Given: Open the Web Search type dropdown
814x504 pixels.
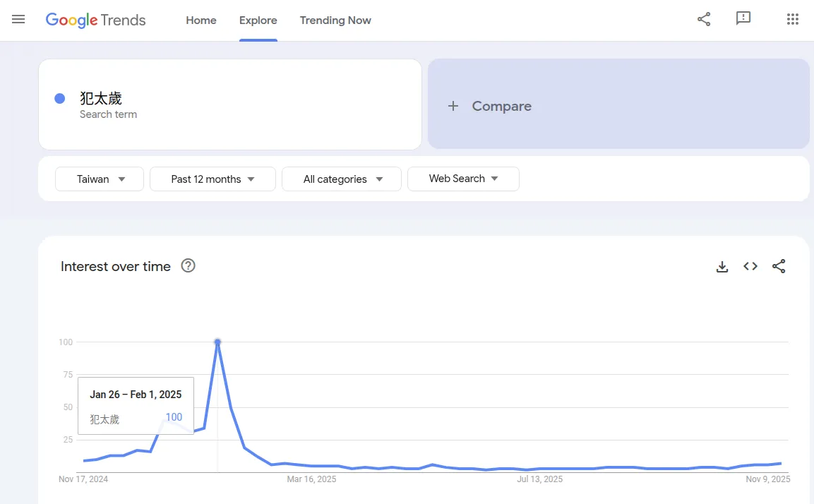Looking at the screenshot, I should [x=463, y=179].
